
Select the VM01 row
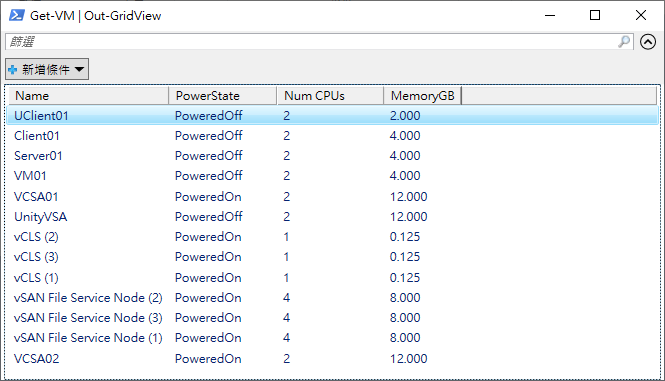coord(333,176)
